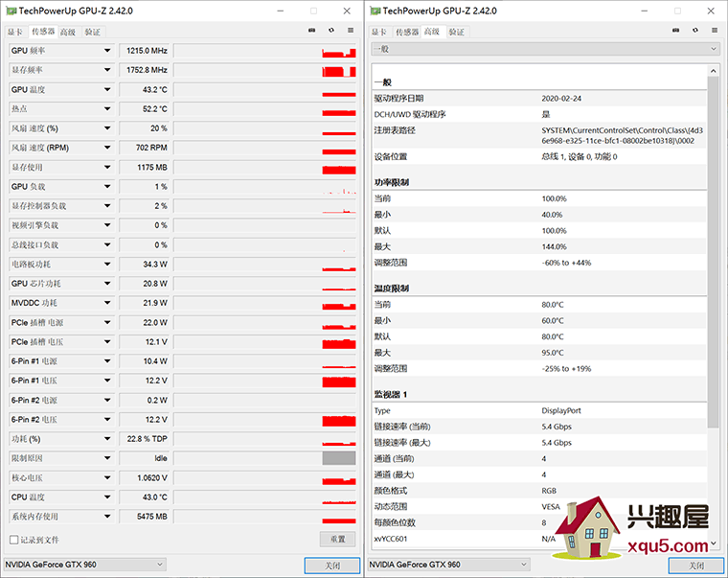
Task: Click the 22.8 % TDP value
Action: tap(144, 439)
